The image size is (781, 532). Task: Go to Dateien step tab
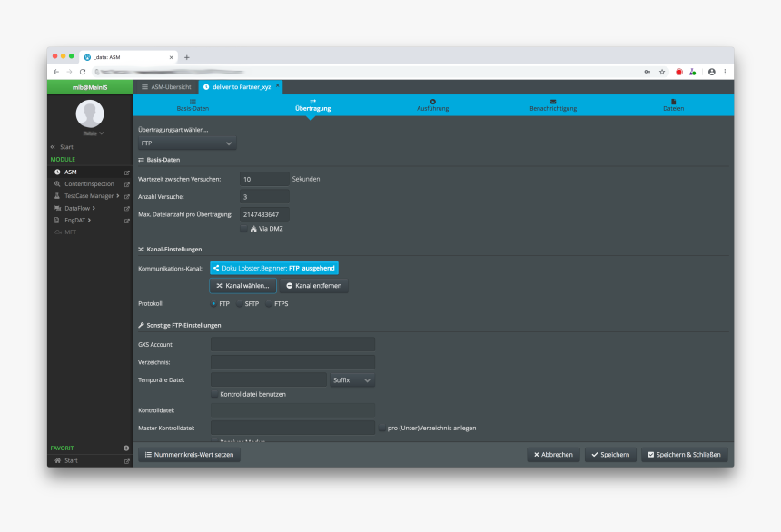coord(673,105)
